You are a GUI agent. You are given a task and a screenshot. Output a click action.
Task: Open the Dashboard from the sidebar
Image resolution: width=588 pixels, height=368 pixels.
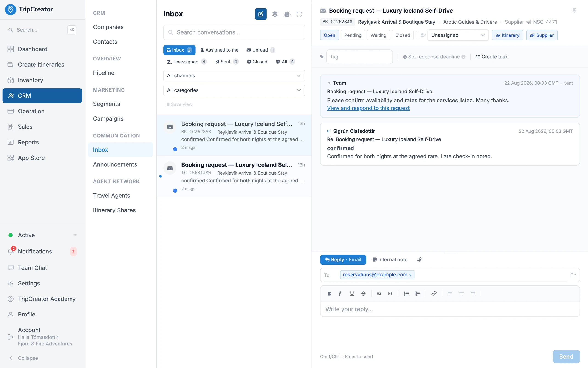(42, 49)
